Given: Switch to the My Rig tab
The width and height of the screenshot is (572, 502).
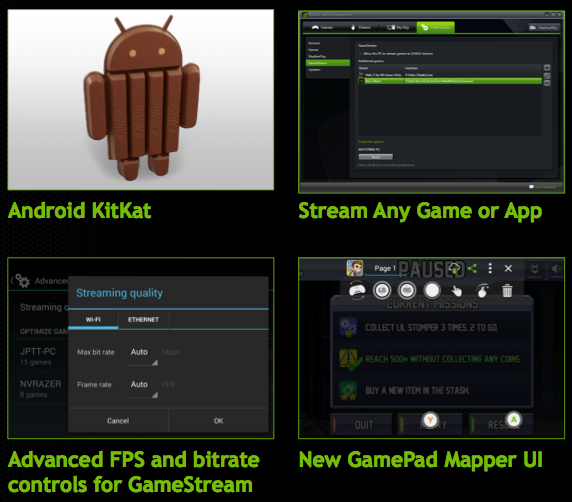Looking at the screenshot, I should [x=398, y=27].
